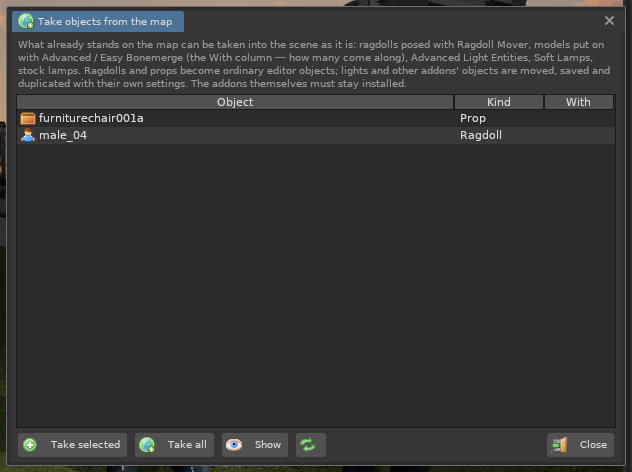
Task: Click the Take selected button
Action: (73, 445)
